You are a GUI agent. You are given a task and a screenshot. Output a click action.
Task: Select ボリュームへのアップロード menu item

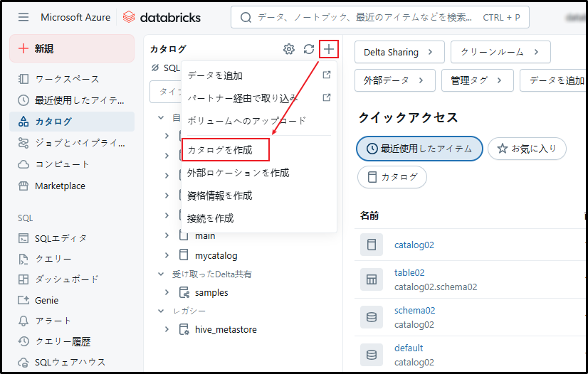[x=258, y=121]
